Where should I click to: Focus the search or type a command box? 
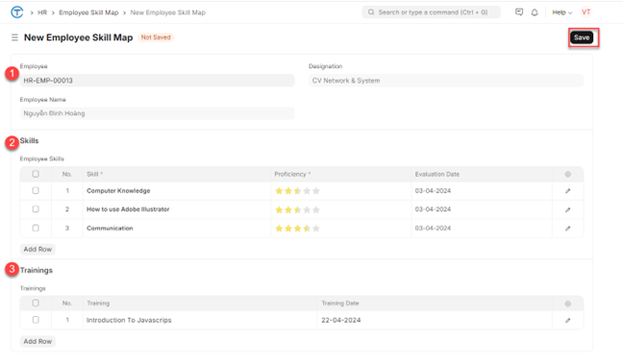coord(431,12)
